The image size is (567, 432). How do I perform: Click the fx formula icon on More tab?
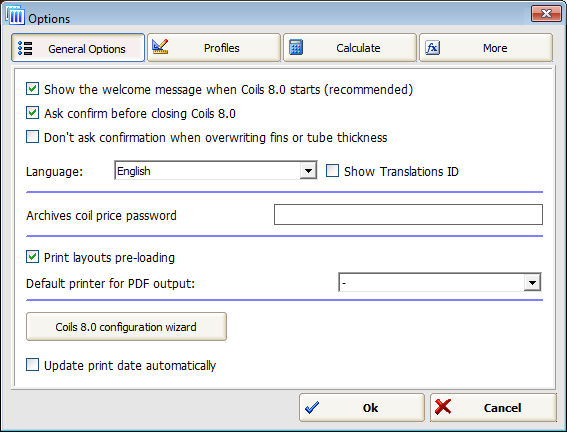[432, 48]
